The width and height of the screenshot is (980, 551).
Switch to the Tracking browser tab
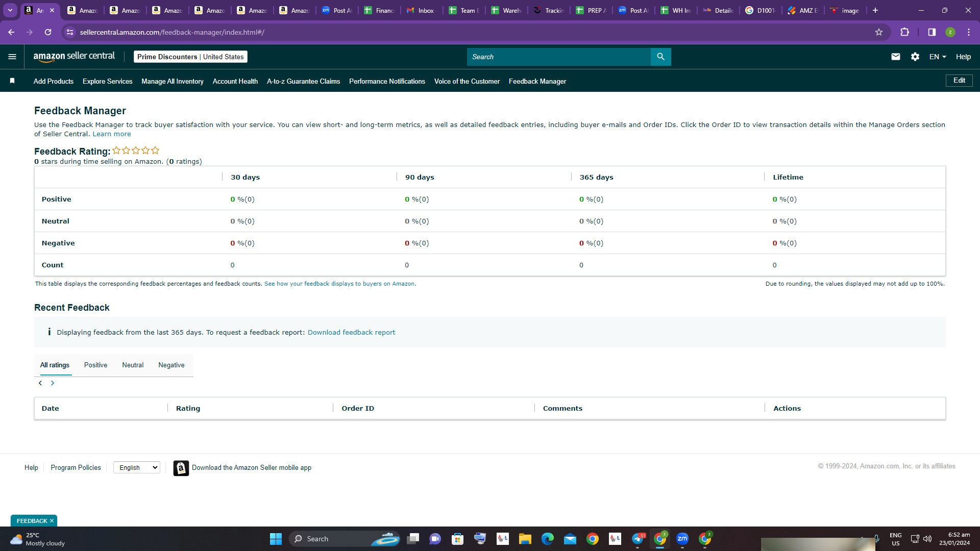549,10
